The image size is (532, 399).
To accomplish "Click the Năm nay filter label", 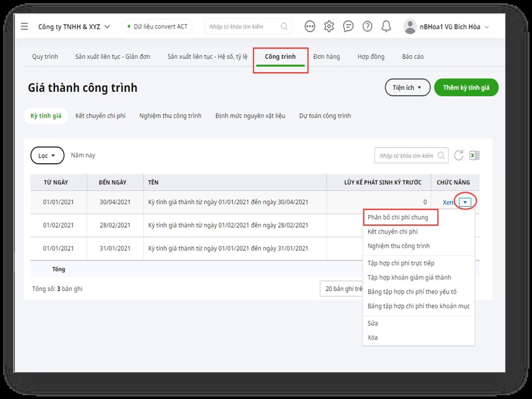I will click(x=83, y=155).
